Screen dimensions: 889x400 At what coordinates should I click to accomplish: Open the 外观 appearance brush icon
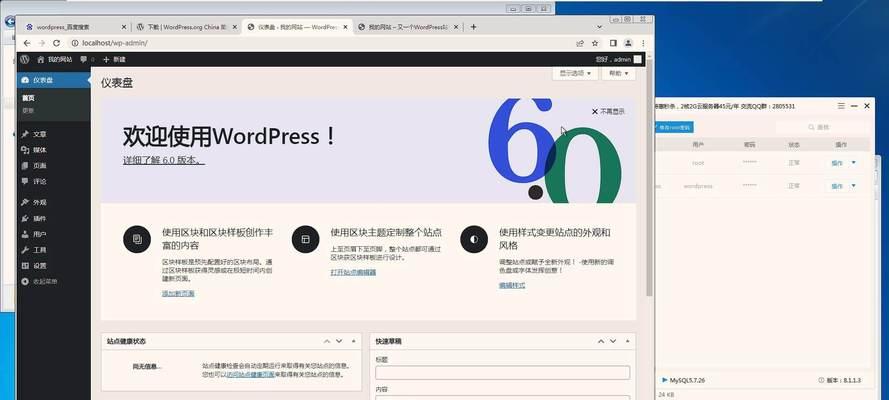coord(25,202)
